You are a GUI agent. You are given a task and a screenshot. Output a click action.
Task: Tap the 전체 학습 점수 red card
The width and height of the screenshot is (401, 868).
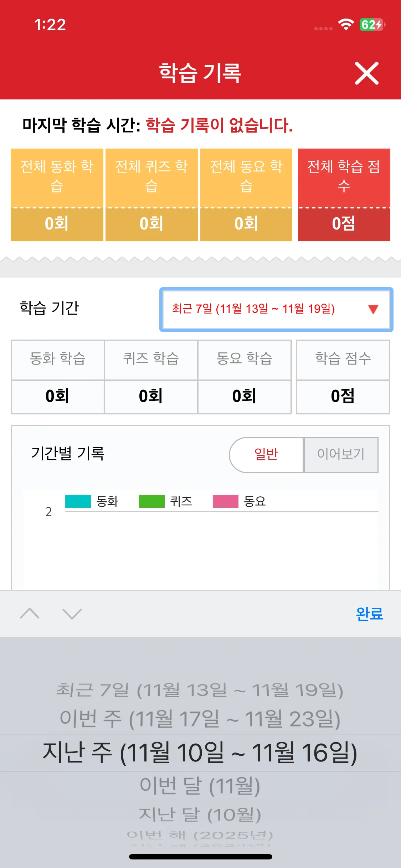[344, 195]
